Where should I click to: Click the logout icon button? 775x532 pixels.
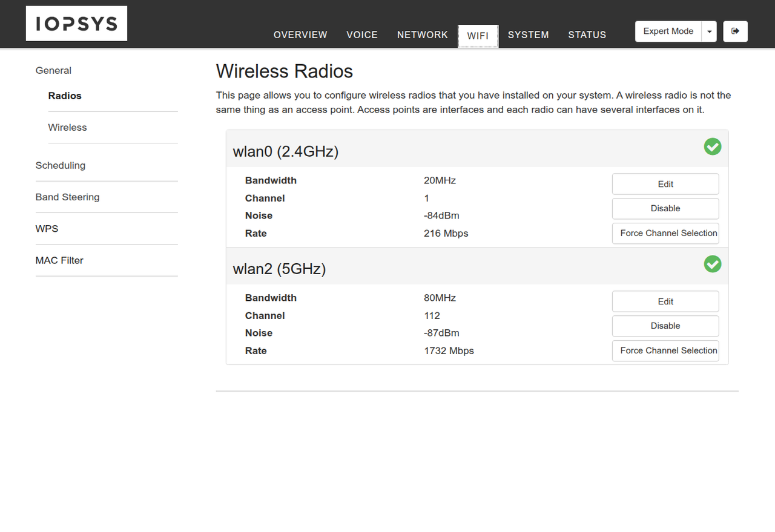[735, 31]
